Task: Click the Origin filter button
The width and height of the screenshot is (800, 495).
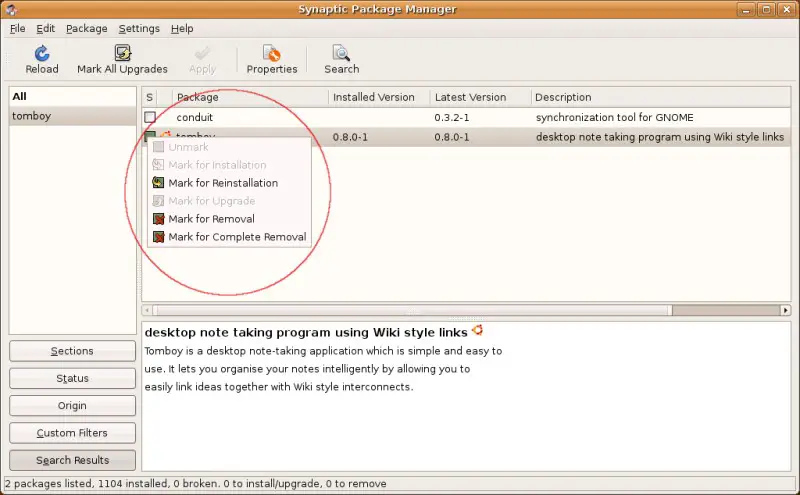Action: [x=72, y=406]
